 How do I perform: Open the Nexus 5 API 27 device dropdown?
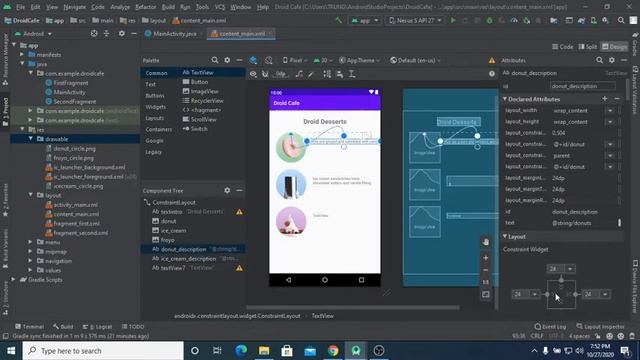point(415,20)
